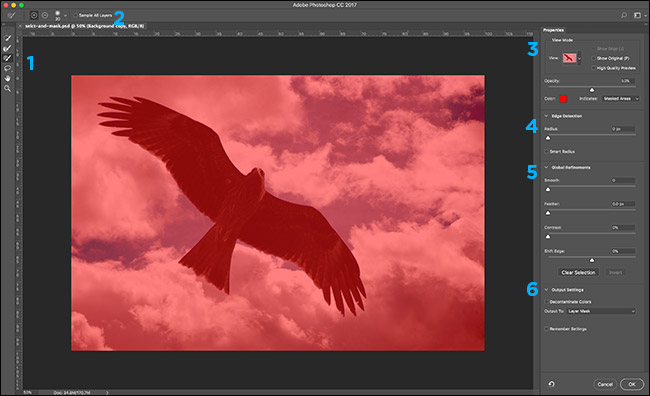The image size is (650, 396).
Task: Toggle the Show Original (P) checkbox
Action: click(594, 58)
